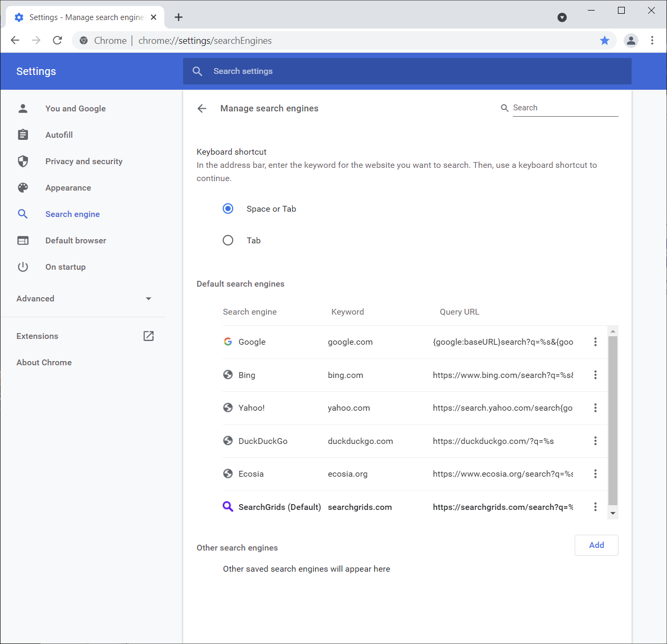Open a new tab with plus icon
Screen dimensions: 667x644
tap(179, 17)
